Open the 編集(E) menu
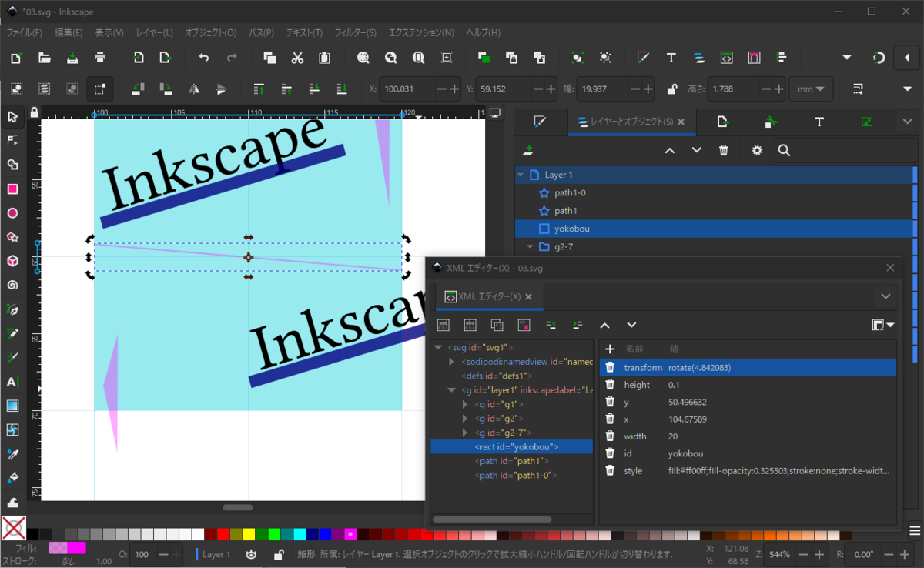 tap(69, 32)
